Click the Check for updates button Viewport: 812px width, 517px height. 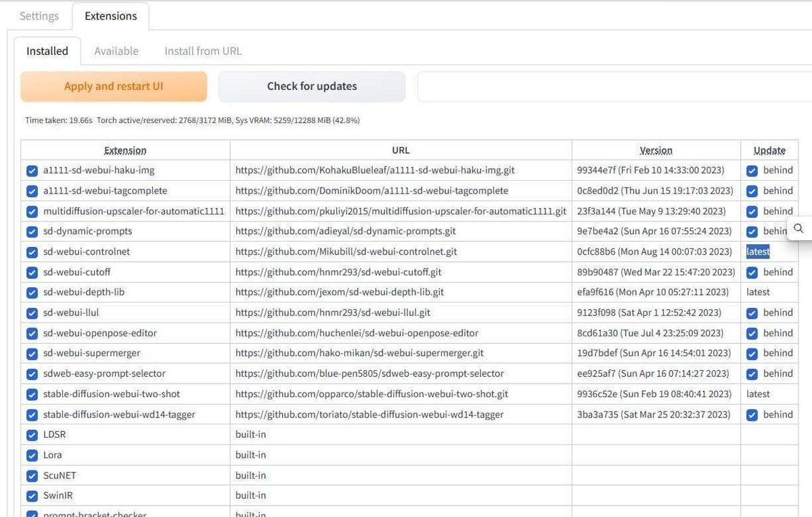pyautogui.click(x=312, y=87)
